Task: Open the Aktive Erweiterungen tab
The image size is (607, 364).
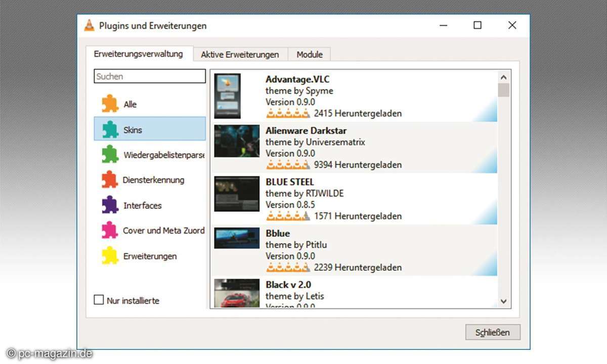Action: [x=240, y=55]
